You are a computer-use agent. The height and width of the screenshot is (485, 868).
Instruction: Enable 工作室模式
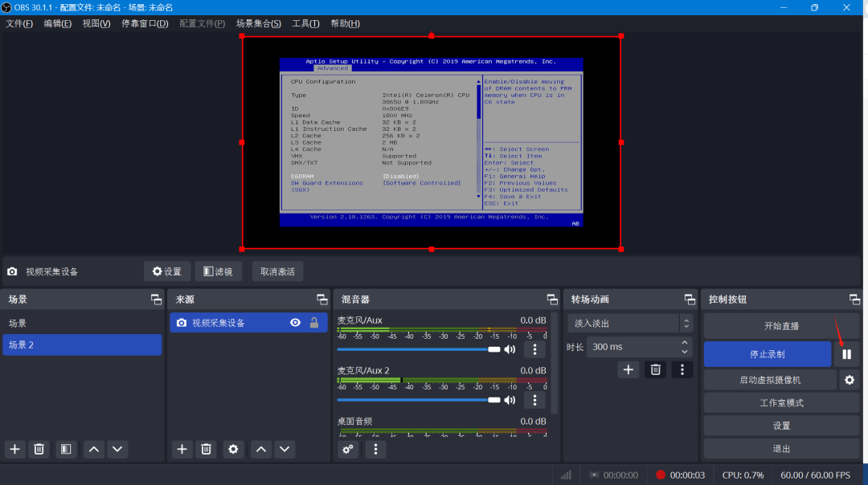click(x=781, y=403)
